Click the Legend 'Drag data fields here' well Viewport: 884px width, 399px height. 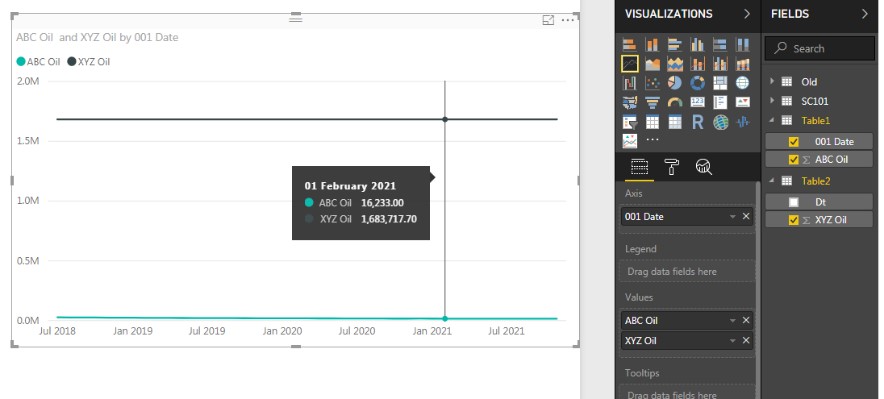point(687,271)
